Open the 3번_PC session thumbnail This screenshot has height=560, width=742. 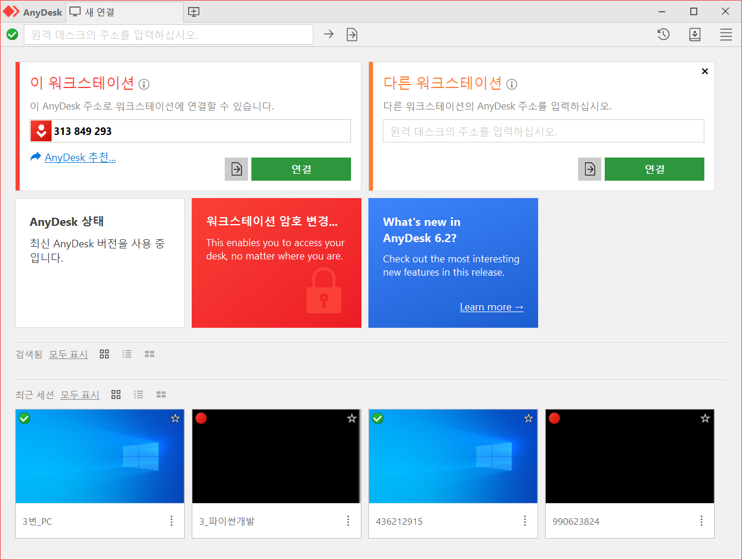tap(100, 456)
